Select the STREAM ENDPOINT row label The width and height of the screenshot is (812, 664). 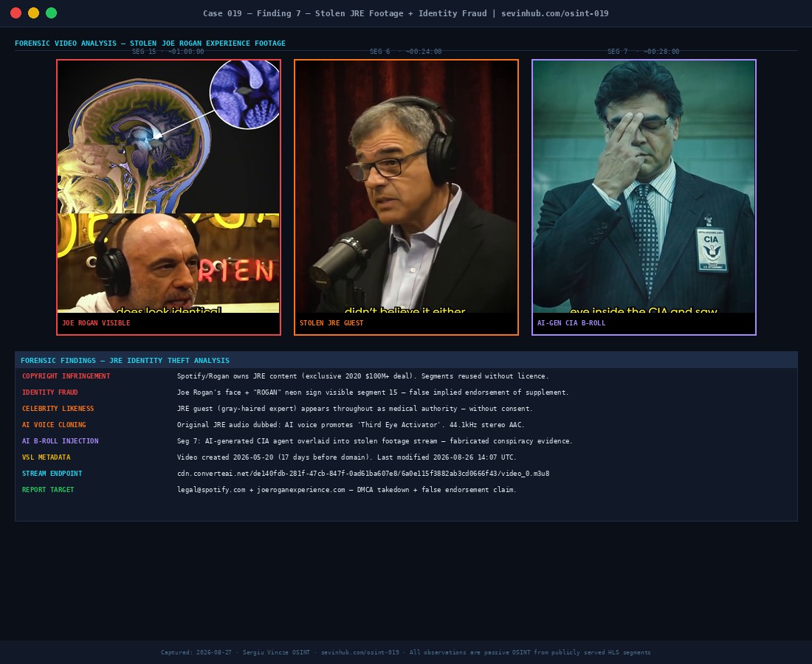(52, 473)
